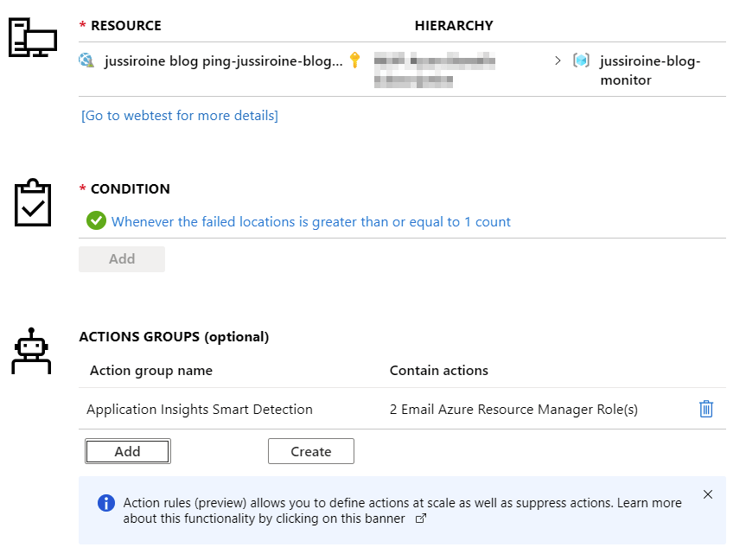The width and height of the screenshot is (746, 560).
Task: Click the Action group name column header
Action: pyautogui.click(x=151, y=370)
